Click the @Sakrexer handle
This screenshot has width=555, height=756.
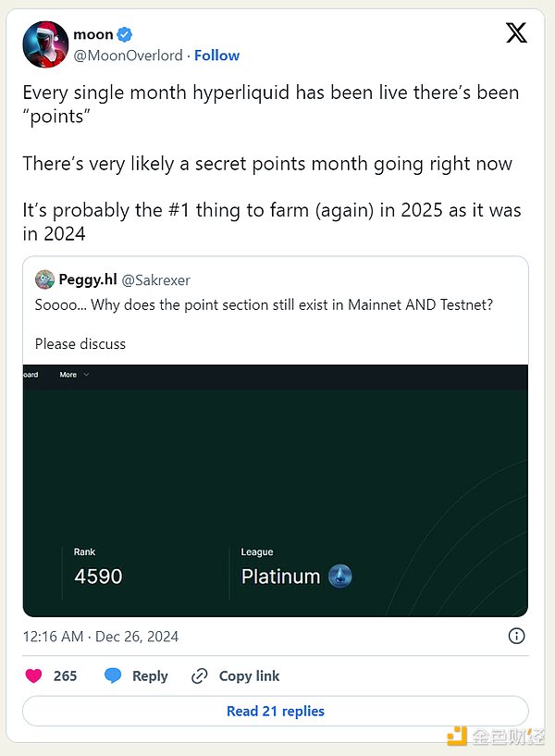[155, 279]
